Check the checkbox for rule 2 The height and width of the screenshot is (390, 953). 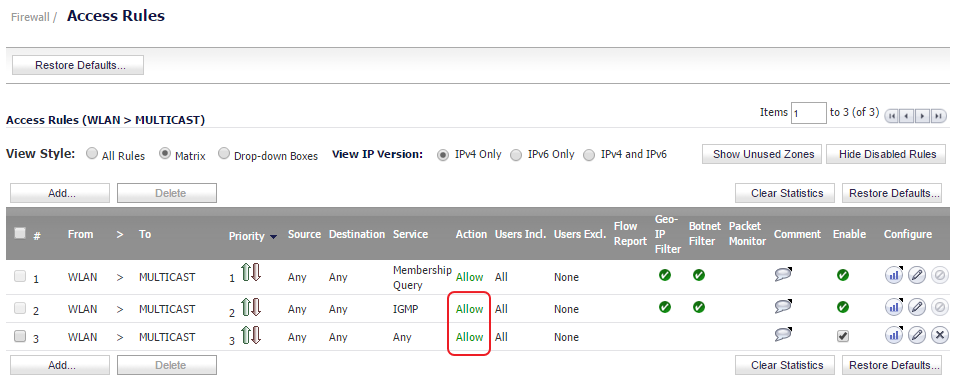point(20,308)
